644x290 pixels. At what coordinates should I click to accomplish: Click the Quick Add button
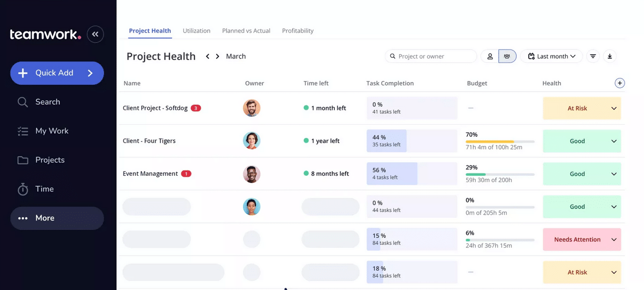tap(57, 73)
